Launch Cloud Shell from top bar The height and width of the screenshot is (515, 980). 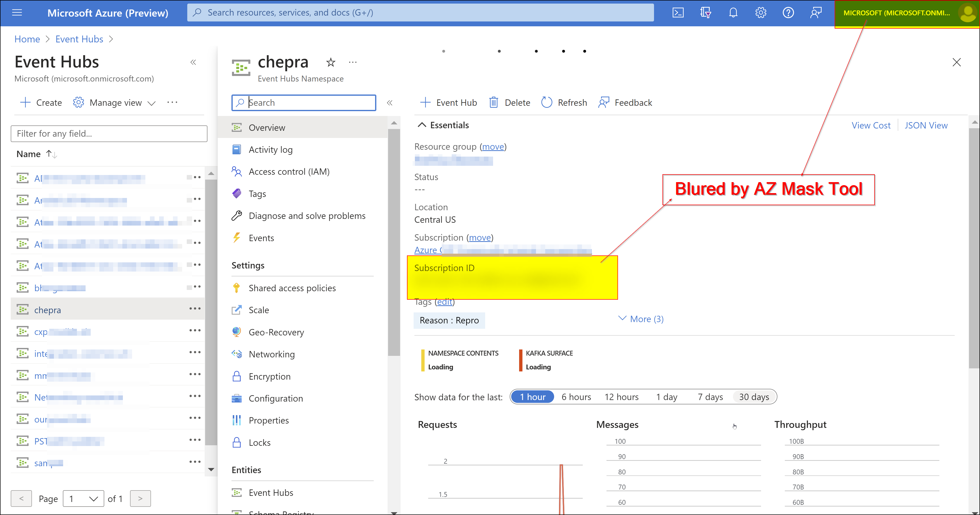pos(678,13)
